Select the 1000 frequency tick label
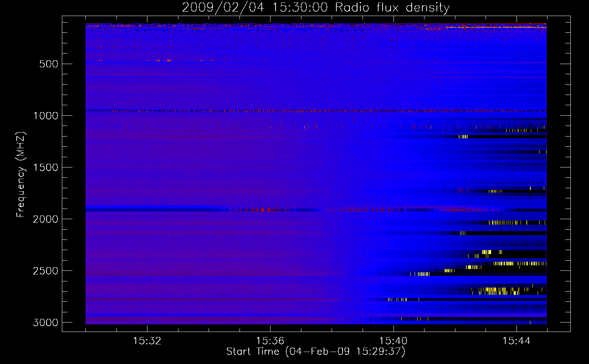This screenshot has width=589, height=364. pos(46,116)
